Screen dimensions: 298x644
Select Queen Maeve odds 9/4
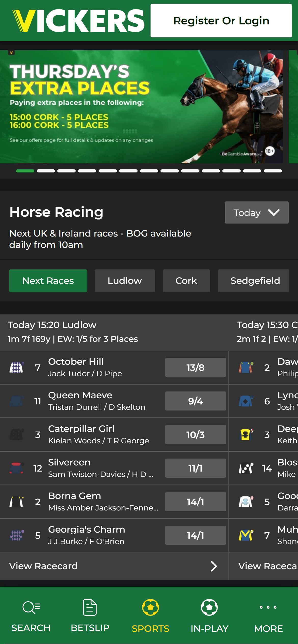tap(195, 401)
